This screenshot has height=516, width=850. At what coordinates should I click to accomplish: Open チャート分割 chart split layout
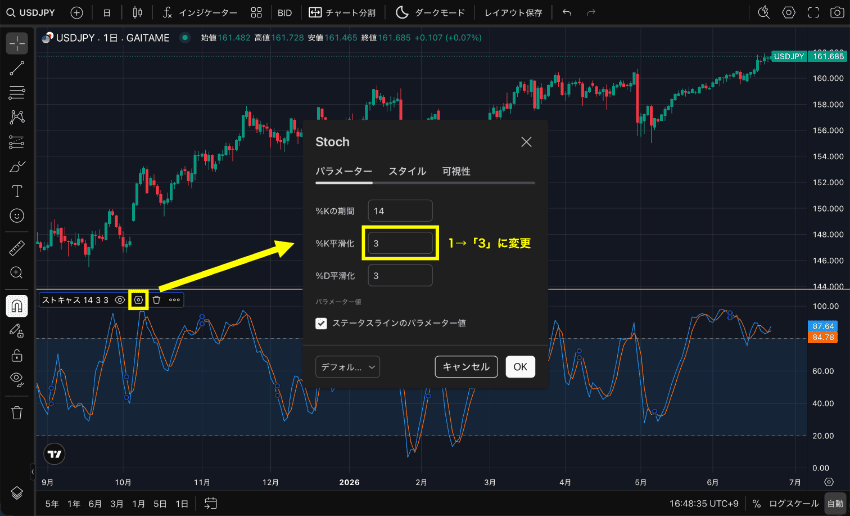tap(342, 12)
